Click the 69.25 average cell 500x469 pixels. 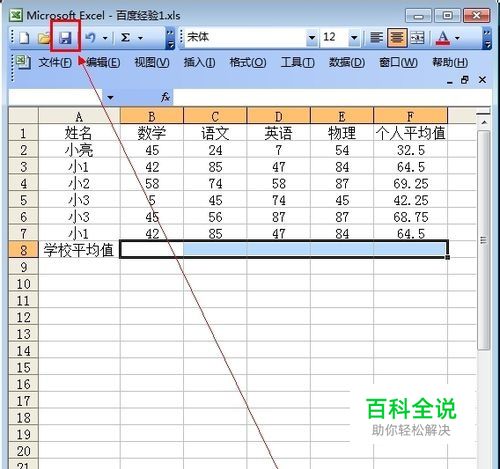(x=410, y=183)
